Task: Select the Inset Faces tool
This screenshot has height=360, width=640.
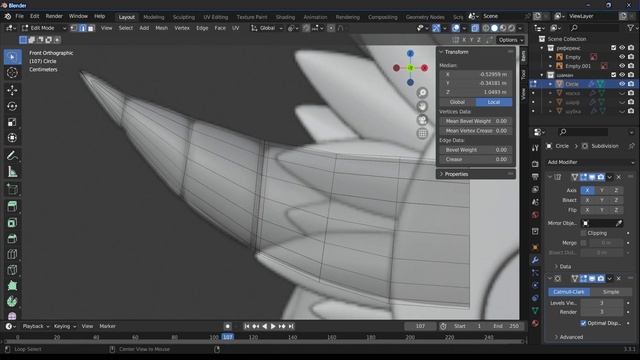Action: (12, 222)
